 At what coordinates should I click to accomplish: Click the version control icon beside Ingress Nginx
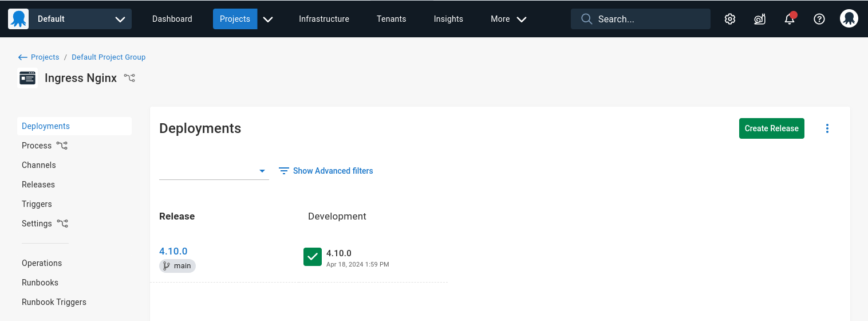[130, 78]
